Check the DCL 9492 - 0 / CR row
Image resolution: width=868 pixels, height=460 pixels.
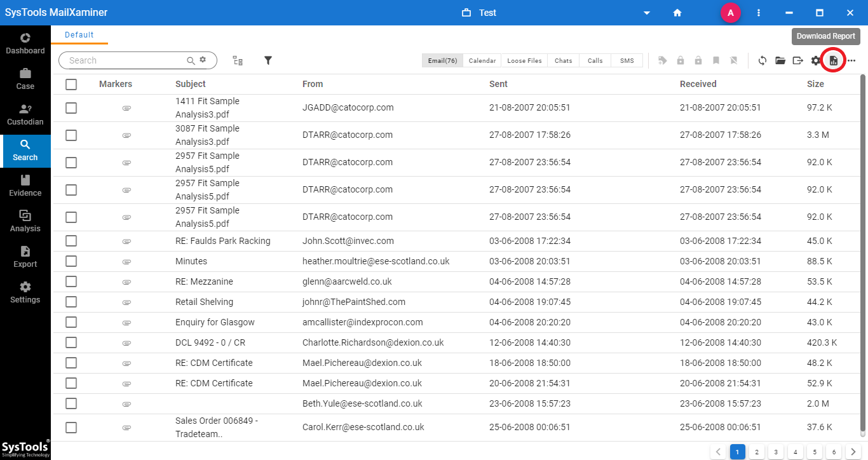tap(71, 342)
